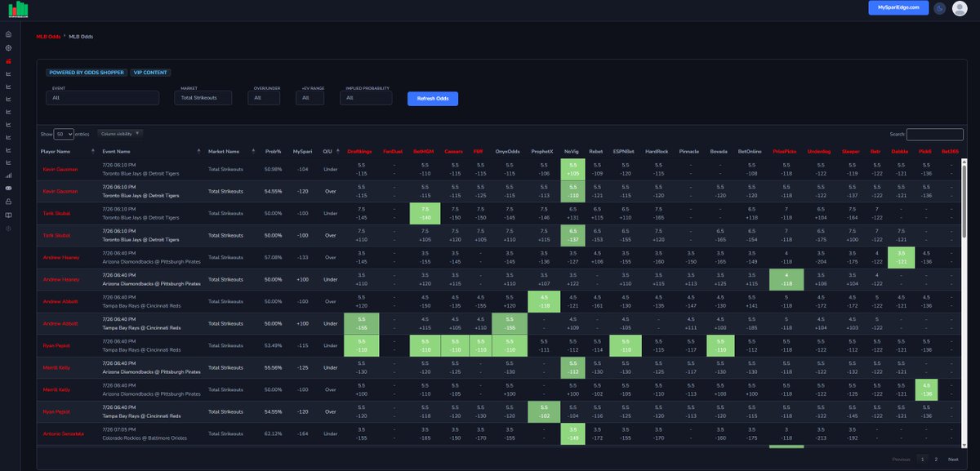This screenshot has height=471, width=980.
Task: Click the Underdog column header
Action: [x=819, y=151]
